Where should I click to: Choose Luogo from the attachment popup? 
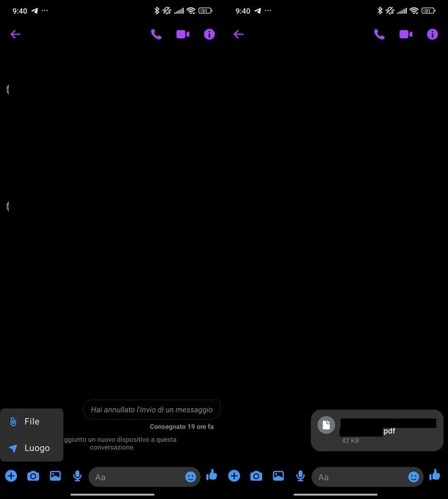[32, 448]
